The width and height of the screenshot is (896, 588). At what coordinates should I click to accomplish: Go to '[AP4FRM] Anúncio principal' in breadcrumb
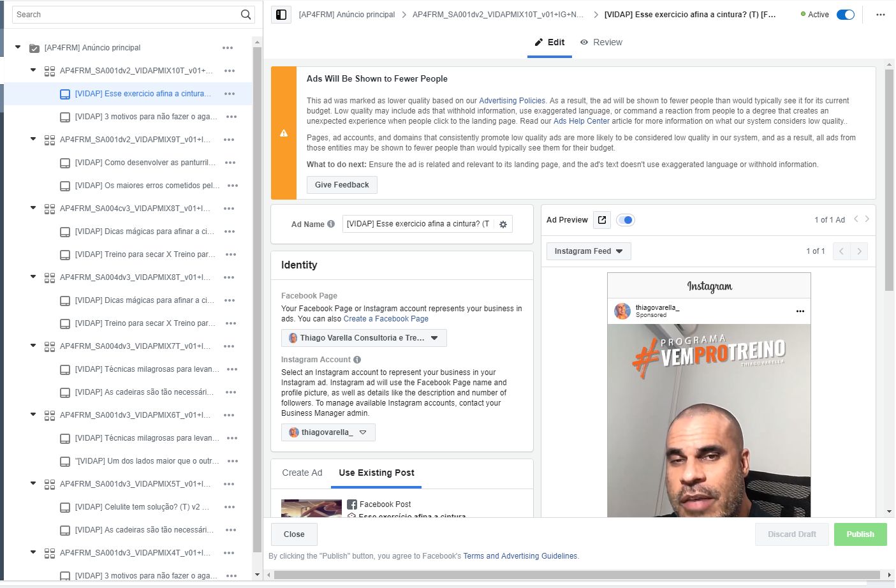click(347, 15)
